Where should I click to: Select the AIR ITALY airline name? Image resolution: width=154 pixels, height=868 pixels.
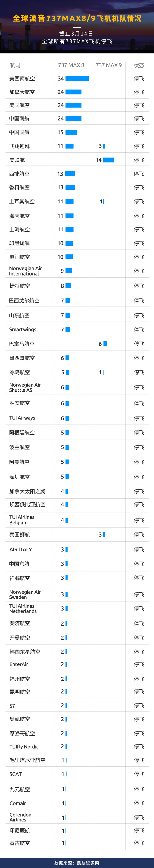point(21,549)
